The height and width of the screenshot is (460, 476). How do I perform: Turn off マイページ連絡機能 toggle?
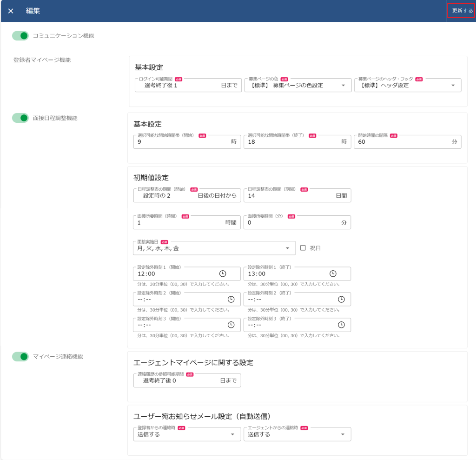[20, 357]
